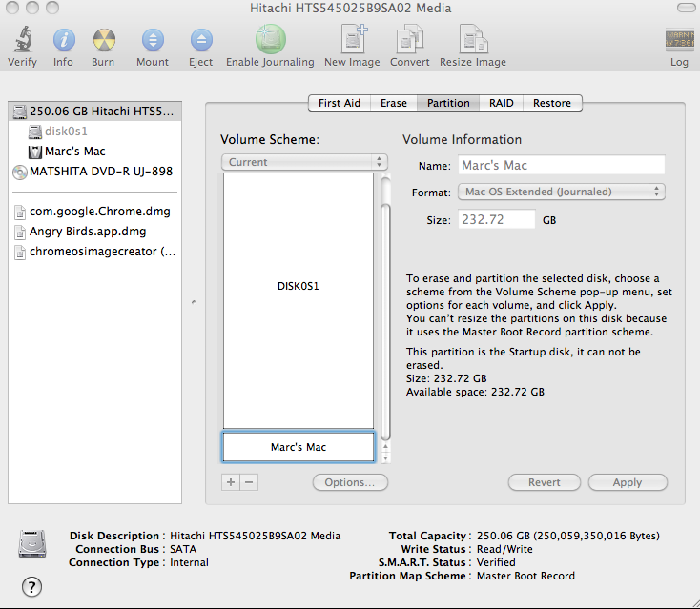Create a New Image from toolbar

354,39
